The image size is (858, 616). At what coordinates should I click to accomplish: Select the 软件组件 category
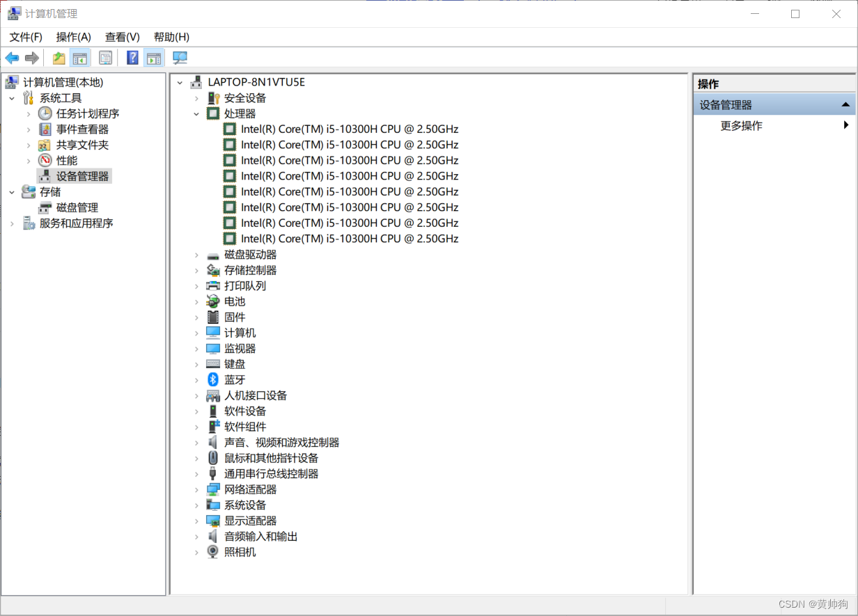point(245,427)
